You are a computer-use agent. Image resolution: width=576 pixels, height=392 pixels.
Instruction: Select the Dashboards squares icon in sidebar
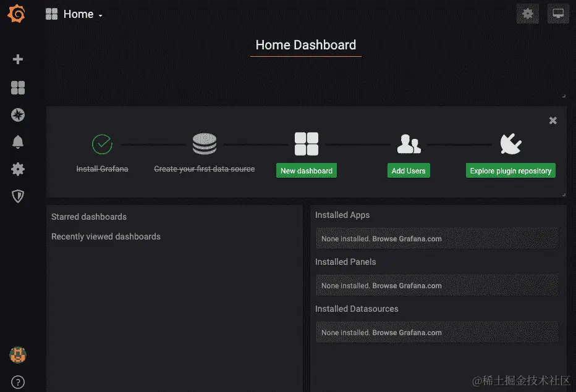pyautogui.click(x=17, y=87)
